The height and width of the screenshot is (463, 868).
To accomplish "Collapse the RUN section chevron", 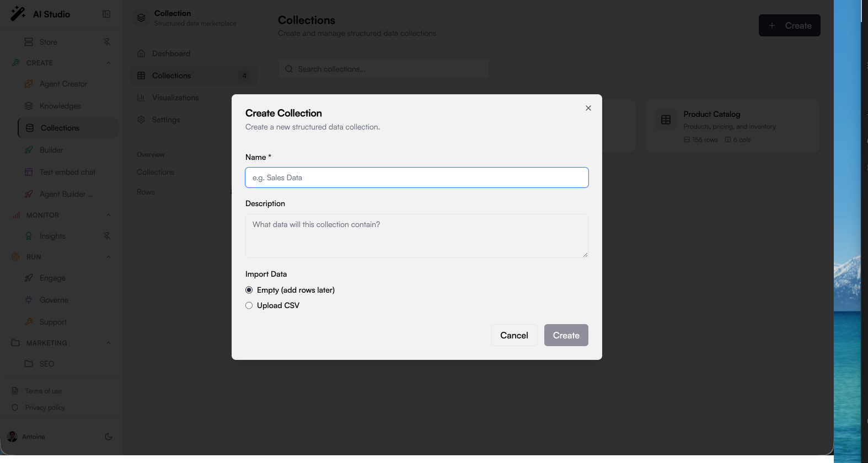I will 109,257.
